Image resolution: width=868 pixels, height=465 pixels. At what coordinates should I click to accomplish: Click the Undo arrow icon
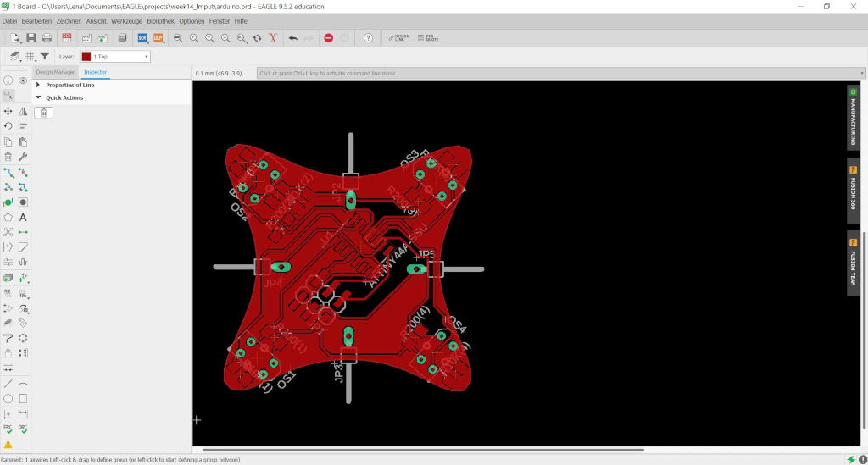coord(292,38)
